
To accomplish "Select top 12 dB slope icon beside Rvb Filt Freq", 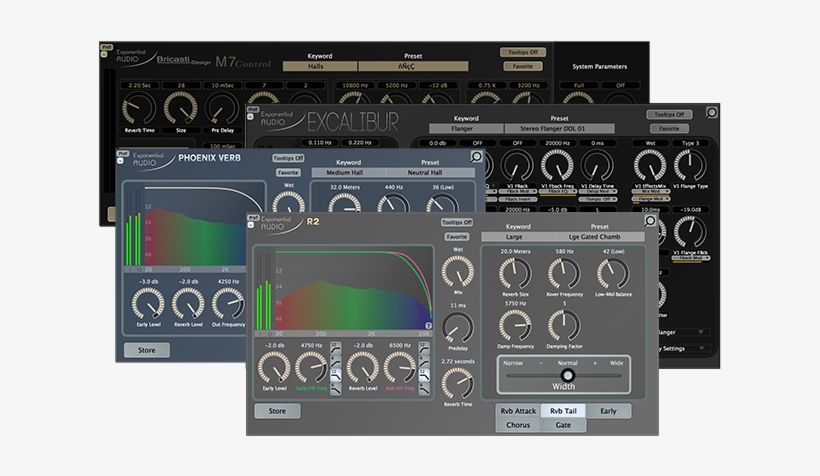I will point(424,347).
